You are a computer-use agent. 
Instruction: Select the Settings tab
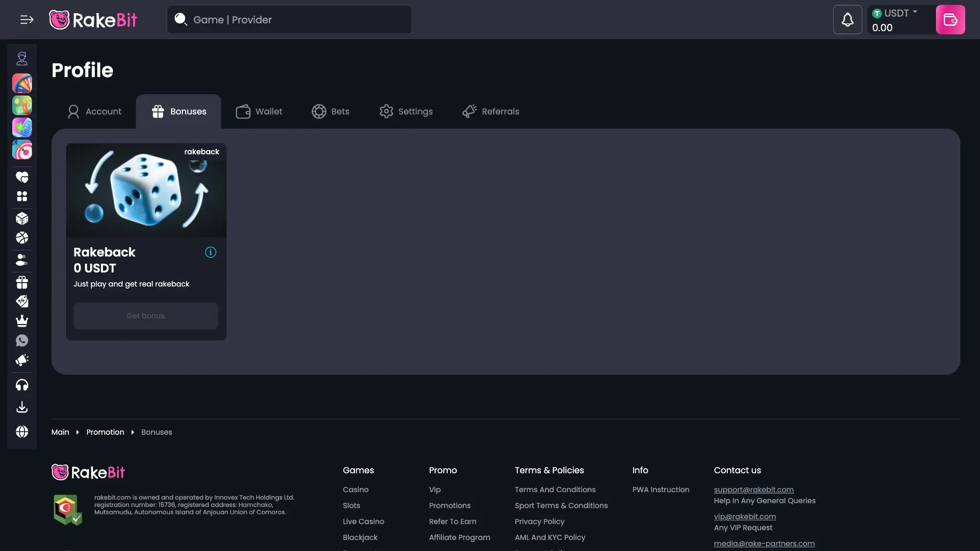click(x=406, y=111)
